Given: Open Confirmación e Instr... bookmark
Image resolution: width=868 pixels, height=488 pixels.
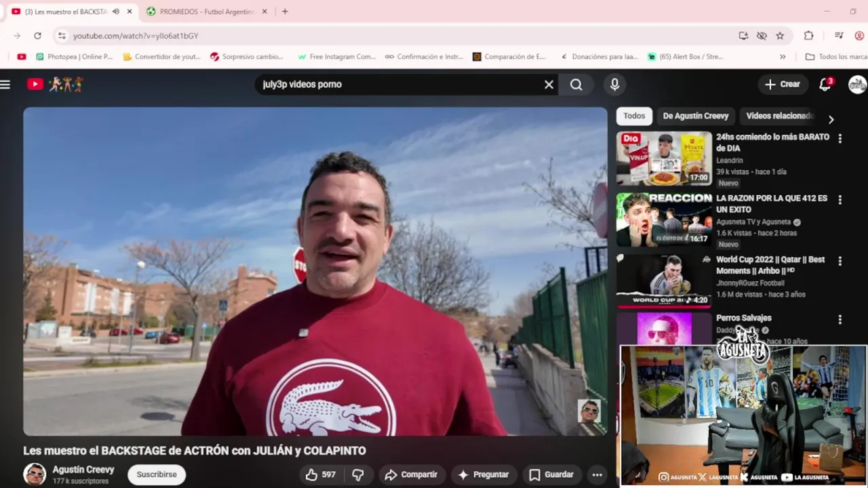Looking at the screenshot, I should 424,57.
